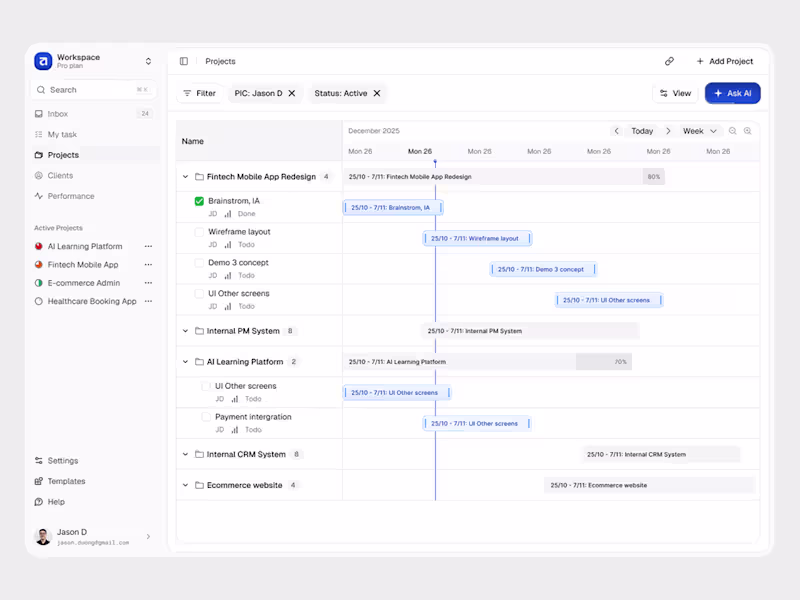Jump to Today on the timeline
The height and width of the screenshot is (600, 800).
pos(643,130)
